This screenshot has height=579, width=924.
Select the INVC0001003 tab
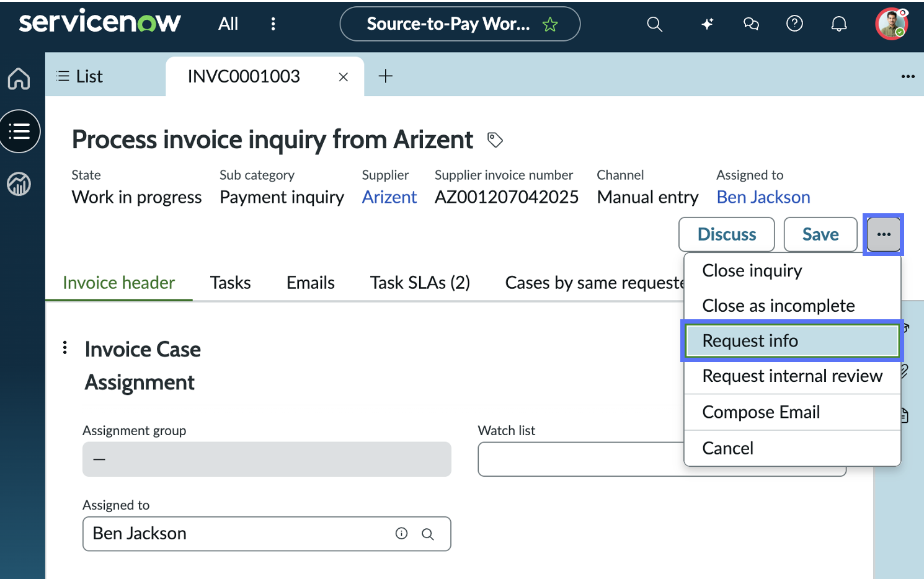[244, 76]
